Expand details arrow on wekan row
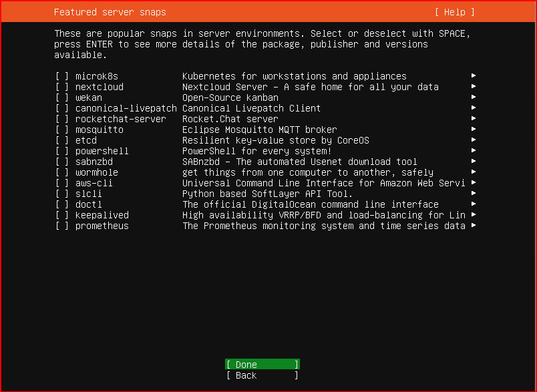 coord(474,97)
